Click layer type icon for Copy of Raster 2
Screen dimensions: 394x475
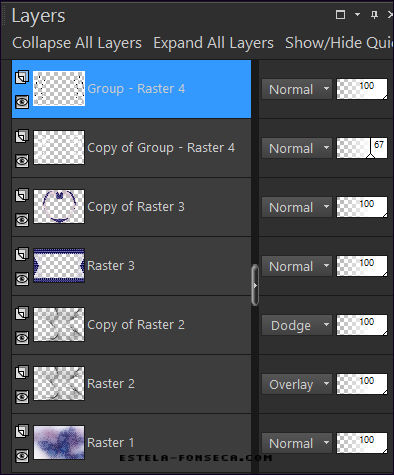point(22,313)
